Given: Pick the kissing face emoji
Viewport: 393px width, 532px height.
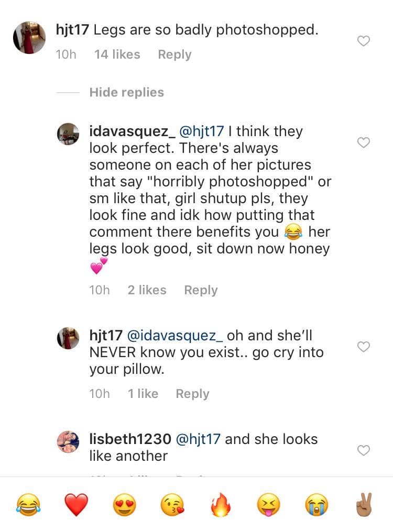Looking at the screenshot, I should (x=172, y=505).
